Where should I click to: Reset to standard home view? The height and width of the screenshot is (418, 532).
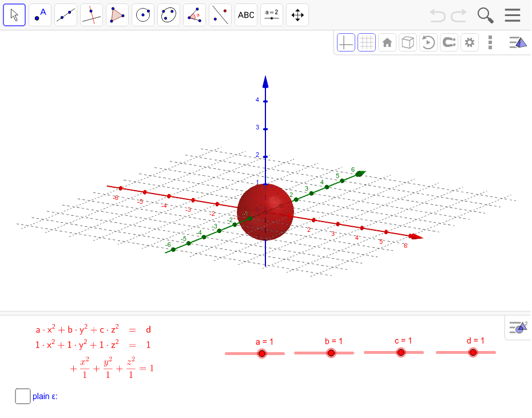pyautogui.click(x=387, y=42)
